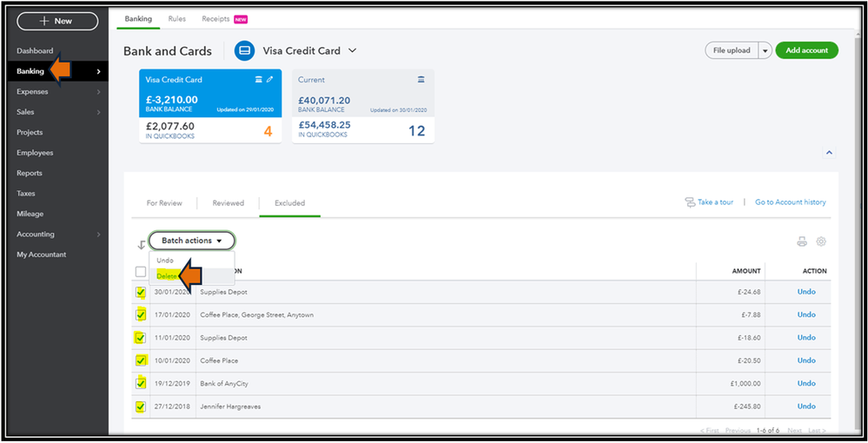Uncheck the Bank of AnyCity row
Screen dimensions: 868x443
click(141, 383)
